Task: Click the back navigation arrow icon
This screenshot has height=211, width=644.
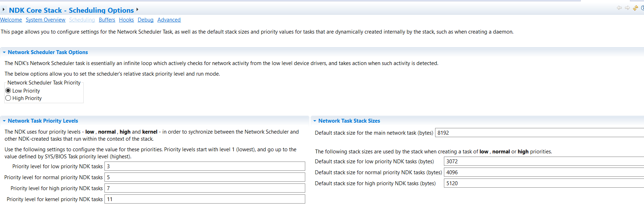Action: pyautogui.click(x=619, y=8)
